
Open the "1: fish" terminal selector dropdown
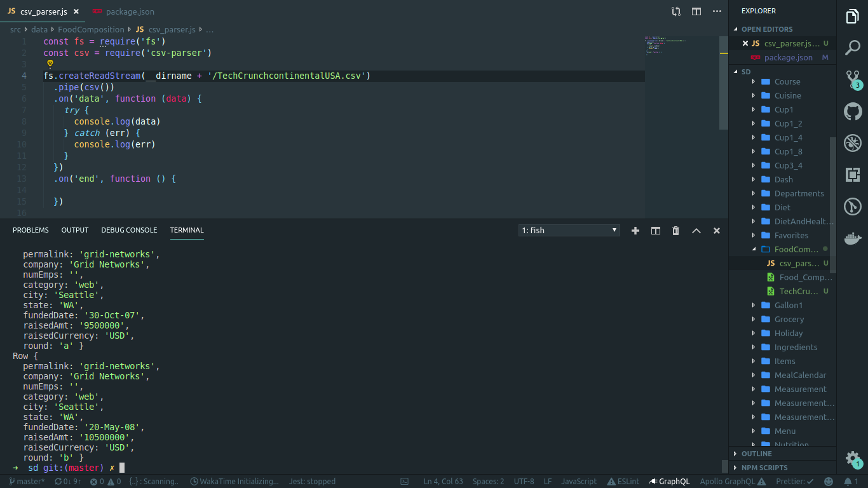click(x=569, y=230)
